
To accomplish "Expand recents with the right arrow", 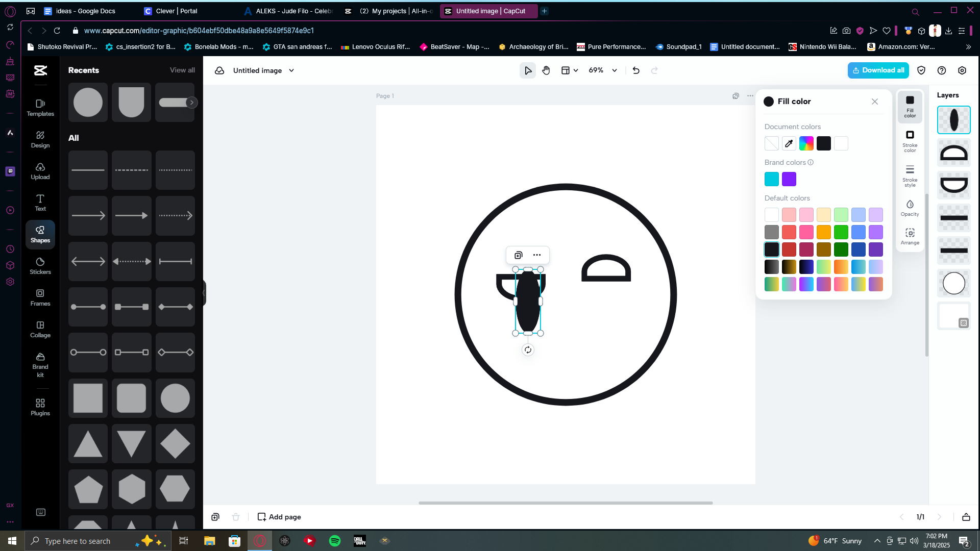I will tap(192, 103).
